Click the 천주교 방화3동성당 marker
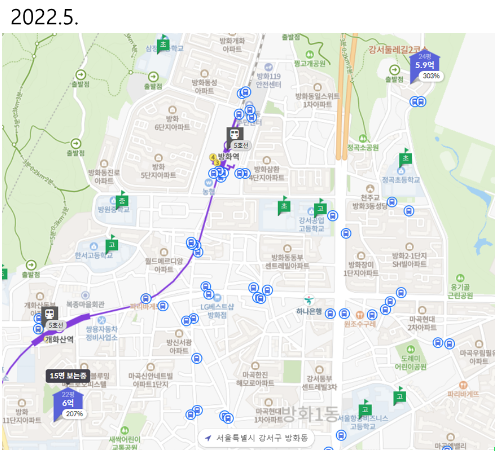495x451 pixels. pyautogui.click(x=370, y=188)
